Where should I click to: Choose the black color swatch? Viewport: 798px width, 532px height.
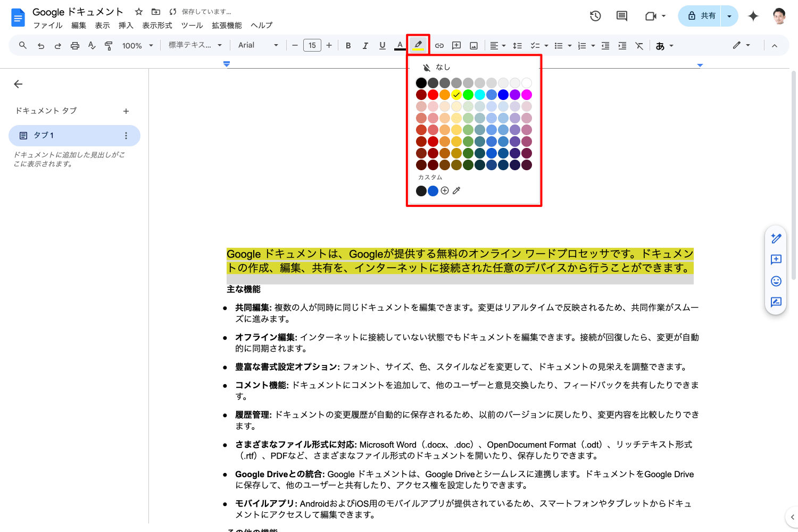pyautogui.click(x=421, y=83)
